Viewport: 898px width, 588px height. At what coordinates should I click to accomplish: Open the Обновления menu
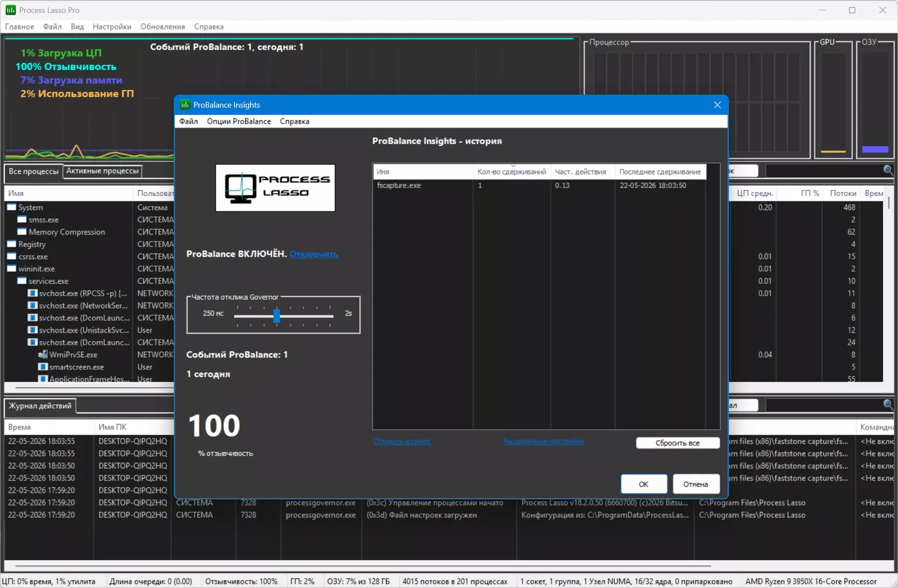pos(163,27)
